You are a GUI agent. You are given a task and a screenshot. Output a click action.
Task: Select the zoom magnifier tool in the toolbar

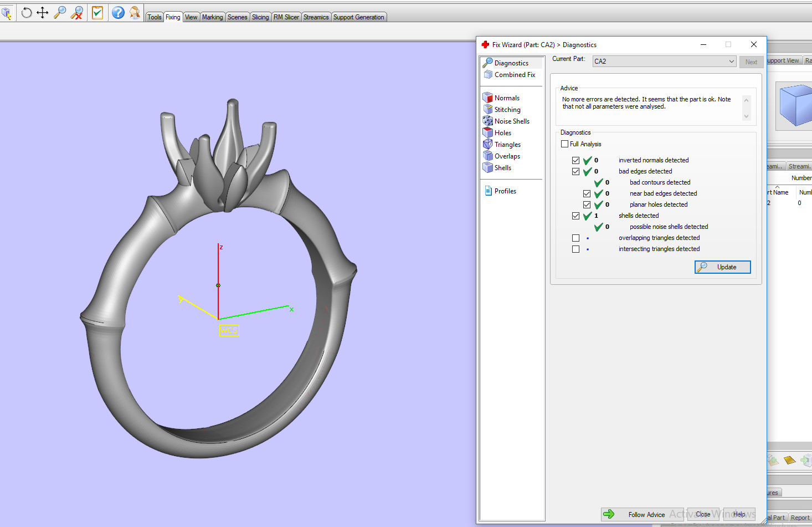(60, 12)
